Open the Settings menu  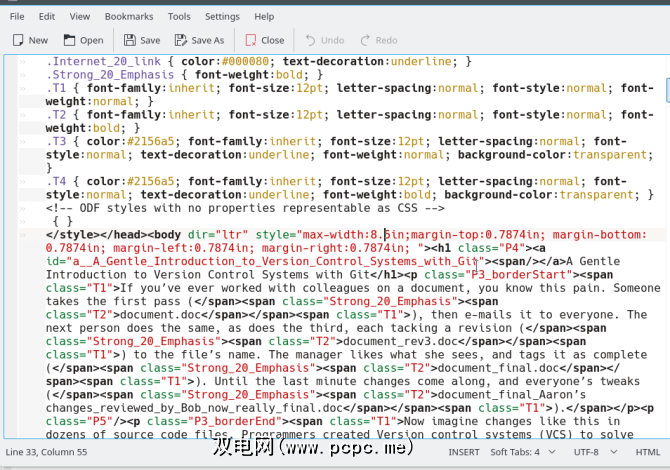click(222, 17)
